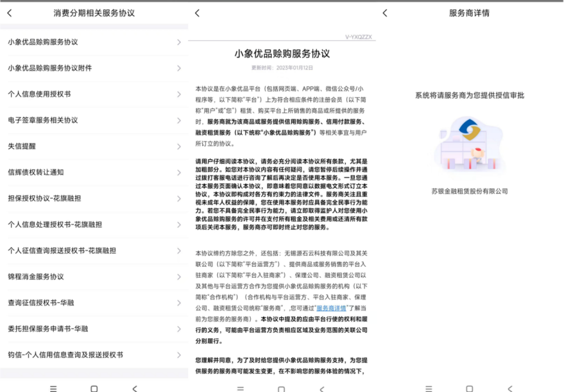The width and height of the screenshot is (564, 392).
Task: Open 信辉债权转让通知 entry
Action: [94, 172]
